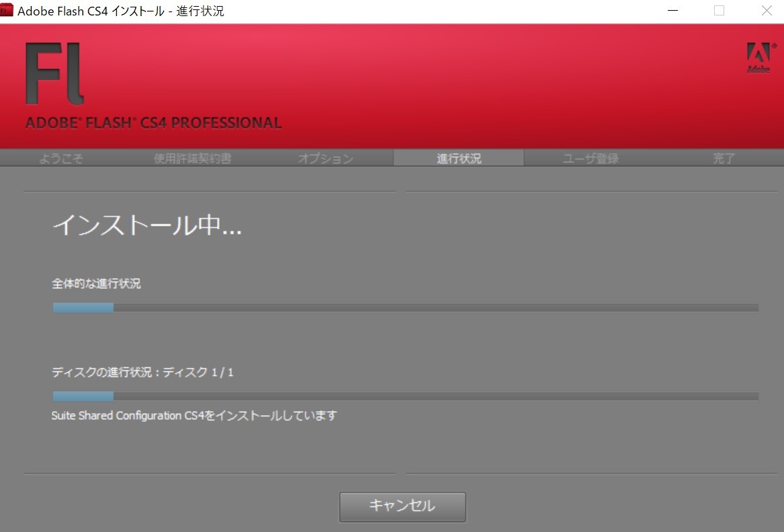The height and width of the screenshot is (532, 784).
Task: Select the 進行状況 step tab
Action: click(458, 158)
